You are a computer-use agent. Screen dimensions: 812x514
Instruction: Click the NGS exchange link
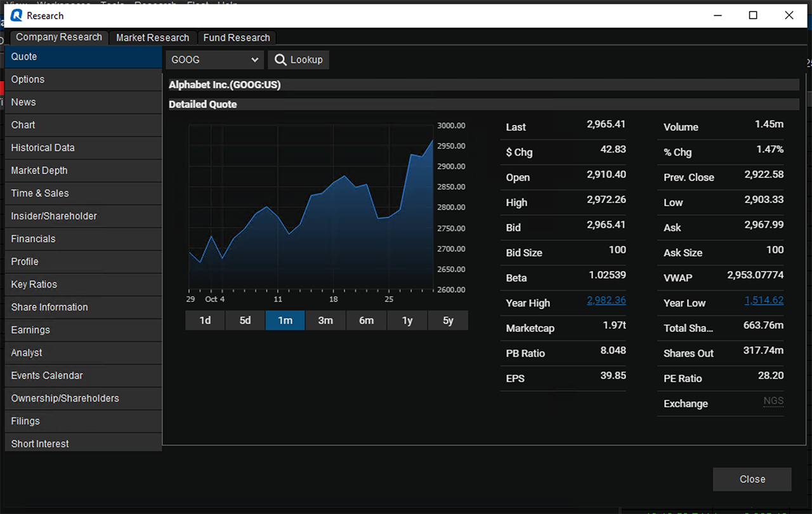[773, 401]
